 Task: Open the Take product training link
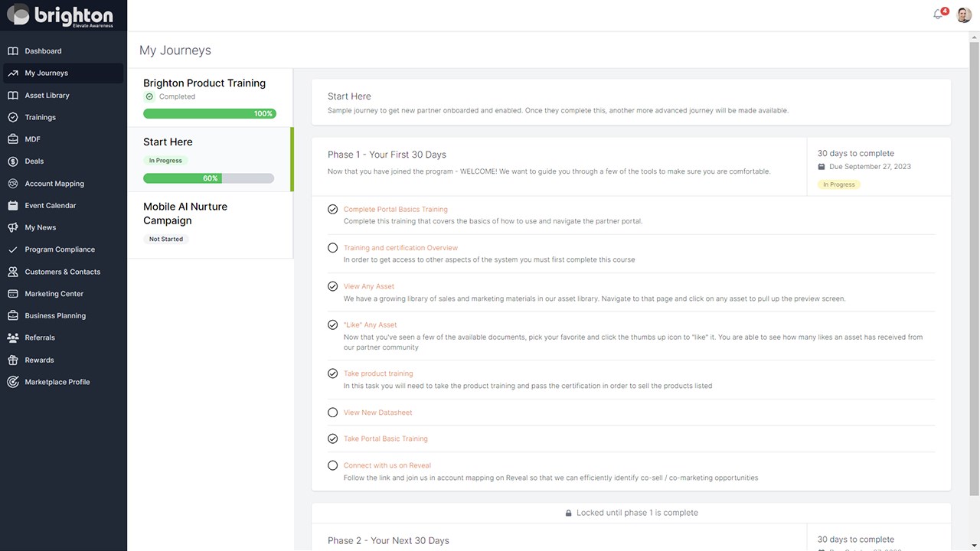tap(378, 374)
